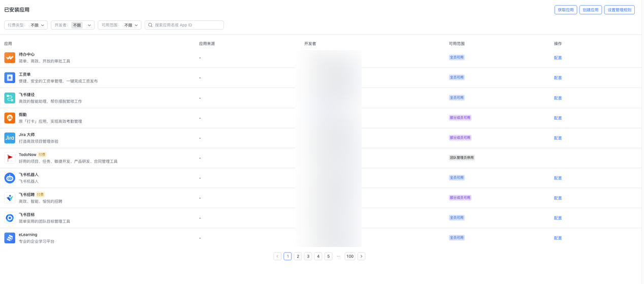Go to next page using right arrow
The image size is (644, 284).
(361, 257)
